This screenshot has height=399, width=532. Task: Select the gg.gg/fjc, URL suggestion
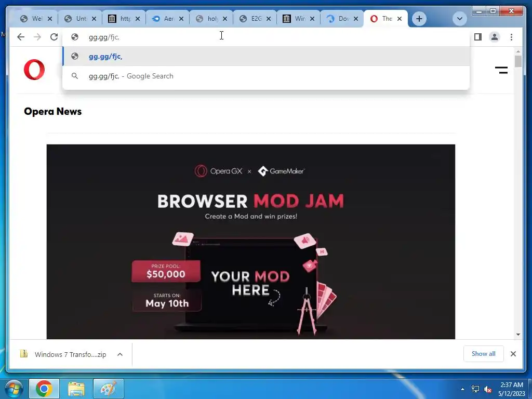pyautogui.click(x=266, y=56)
